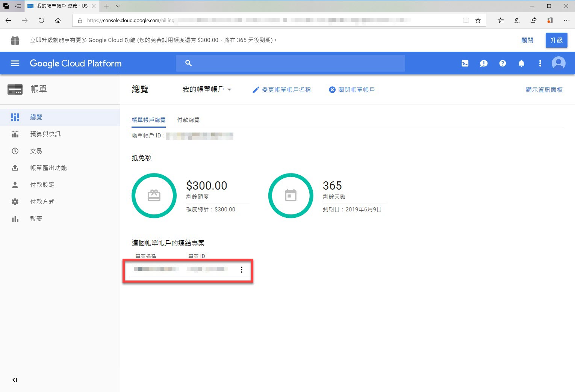The width and height of the screenshot is (575, 392).
Task: Open the browser more options ellipsis
Action: (566, 21)
